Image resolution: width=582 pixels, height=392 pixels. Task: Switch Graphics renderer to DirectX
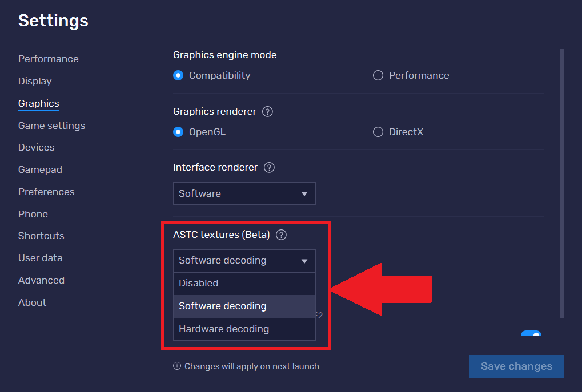[x=378, y=132]
